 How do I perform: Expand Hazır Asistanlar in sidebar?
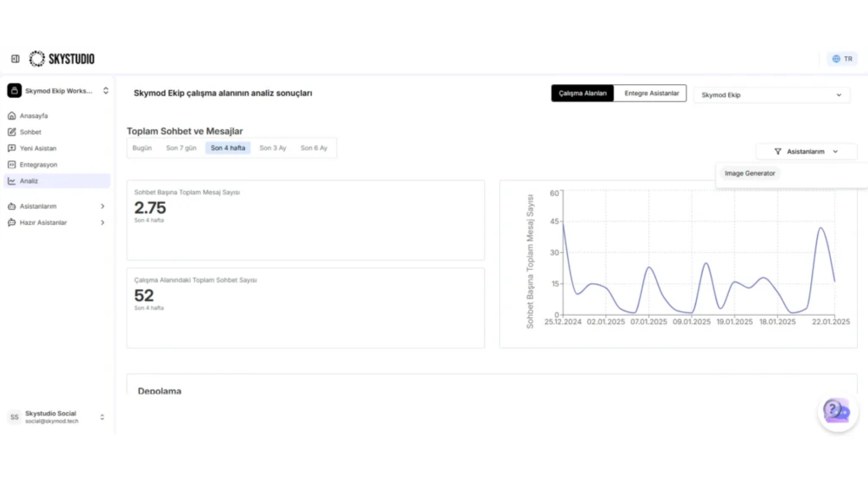pos(57,222)
